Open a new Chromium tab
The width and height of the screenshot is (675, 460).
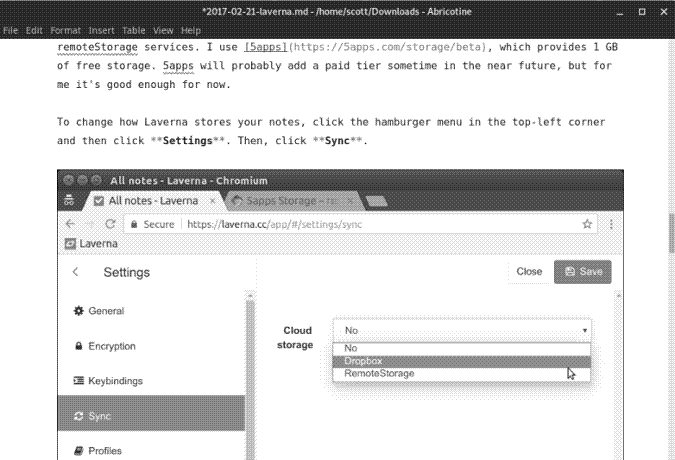377,201
